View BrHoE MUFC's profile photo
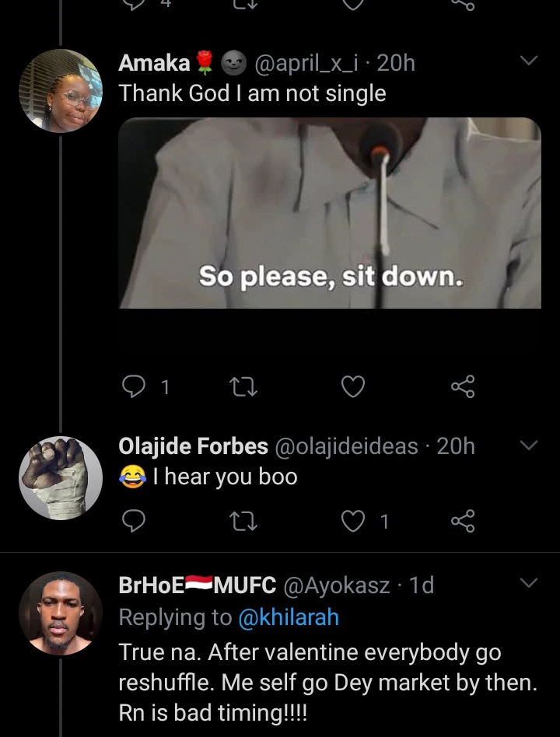The width and height of the screenshot is (560, 737). click(x=61, y=614)
